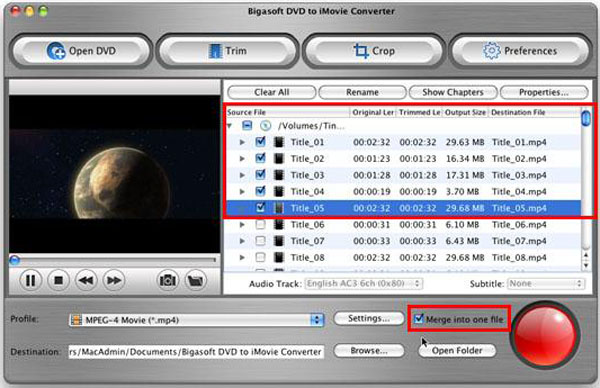This screenshot has height=388, width=600.
Task: Click the Open DVD button
Action: pyautogui.click(x=81, y=51)
